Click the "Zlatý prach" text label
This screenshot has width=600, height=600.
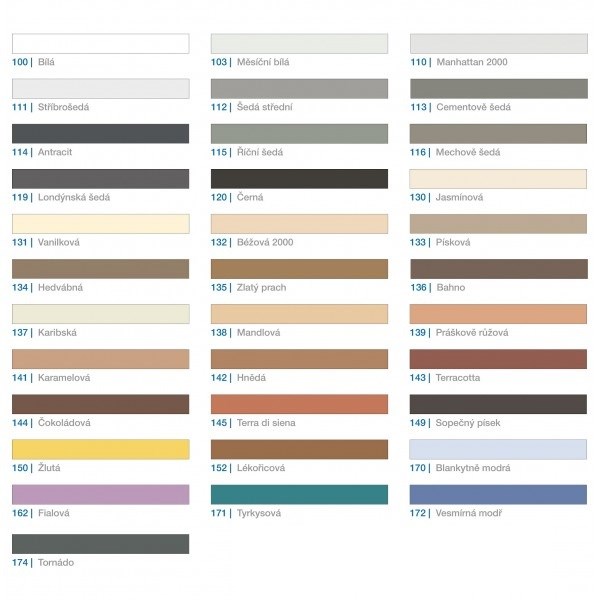tap(261, 288)
